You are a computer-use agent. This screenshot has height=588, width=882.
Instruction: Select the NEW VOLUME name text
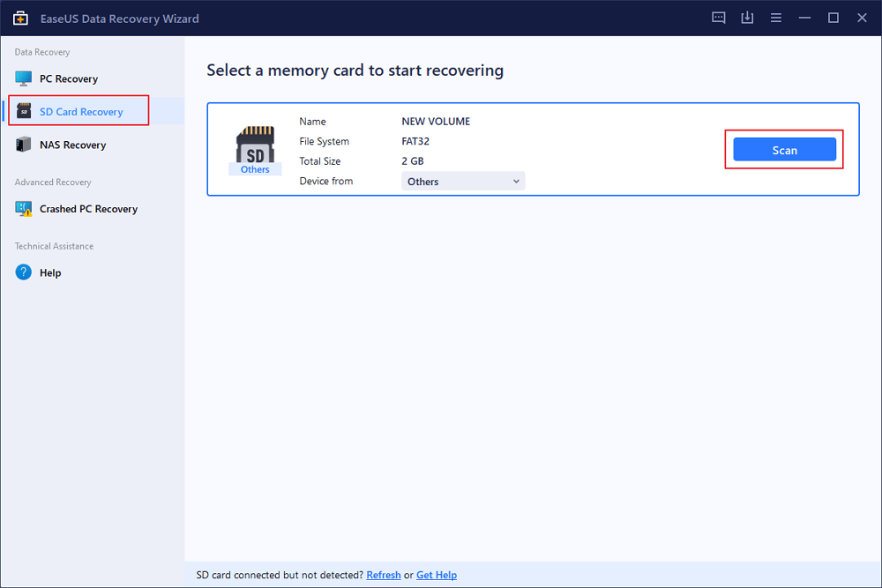(x=434, y=122)
